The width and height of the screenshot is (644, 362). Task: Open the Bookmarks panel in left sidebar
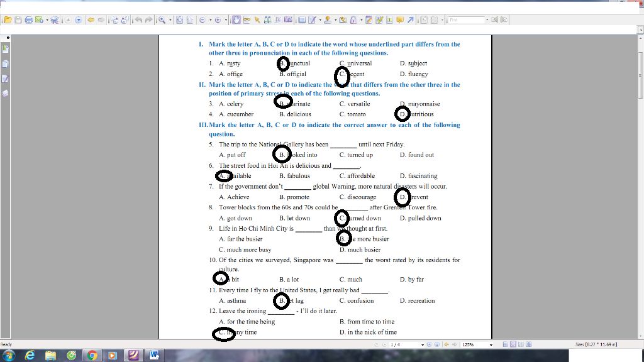coord(5,49)
